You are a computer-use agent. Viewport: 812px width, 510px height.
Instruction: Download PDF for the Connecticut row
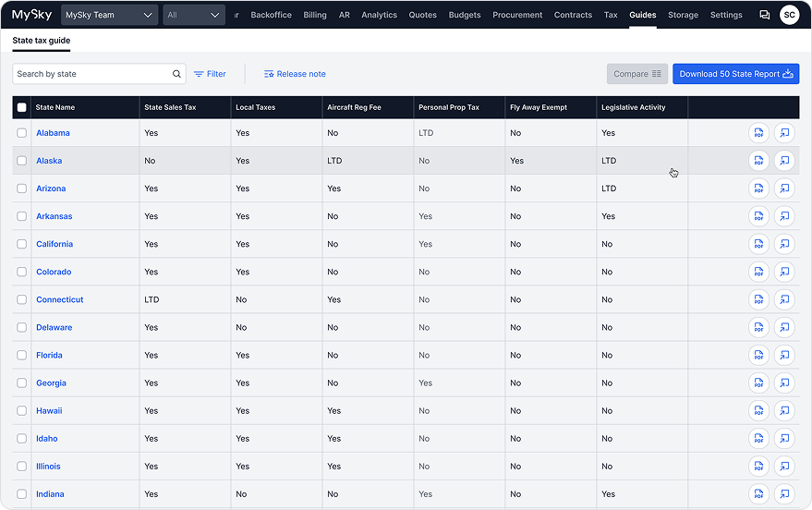click(x=758, y=299)
